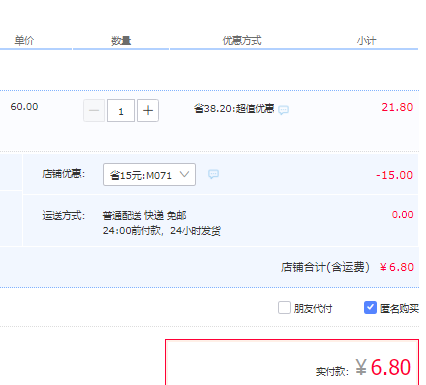Open comment icon next to 超值优惠
Image resolution: width=426 pixels, height=385 pixels.
click(x=283, y=110)
